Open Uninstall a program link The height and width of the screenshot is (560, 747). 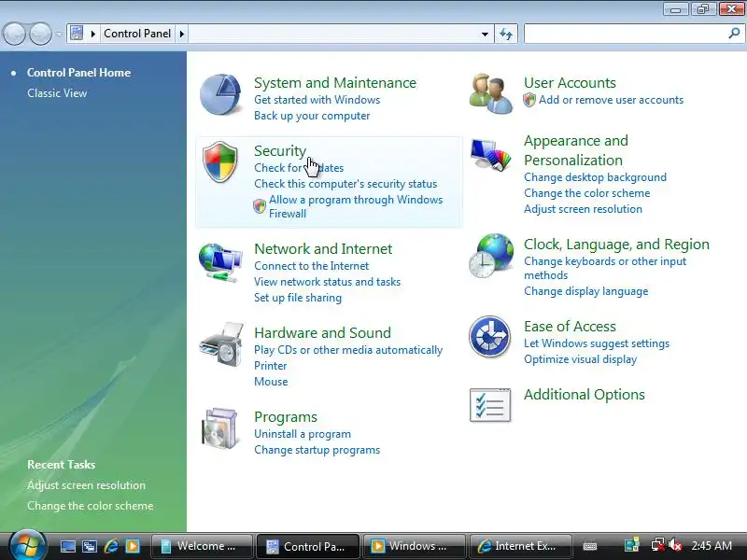(302, 434)
